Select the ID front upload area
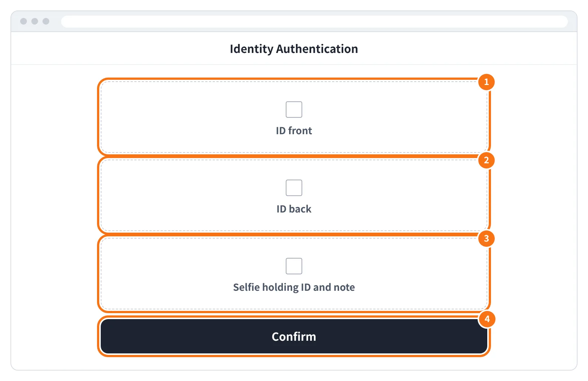588x381 pixels. click(294, 117)
